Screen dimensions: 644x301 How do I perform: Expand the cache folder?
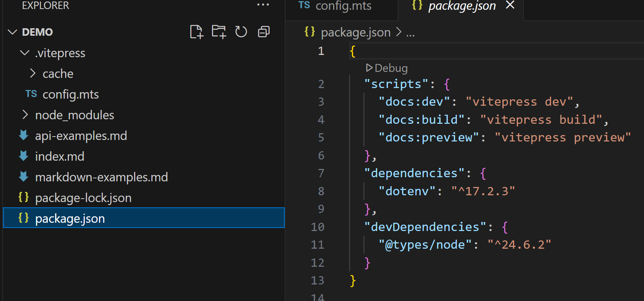pos(33,73)
